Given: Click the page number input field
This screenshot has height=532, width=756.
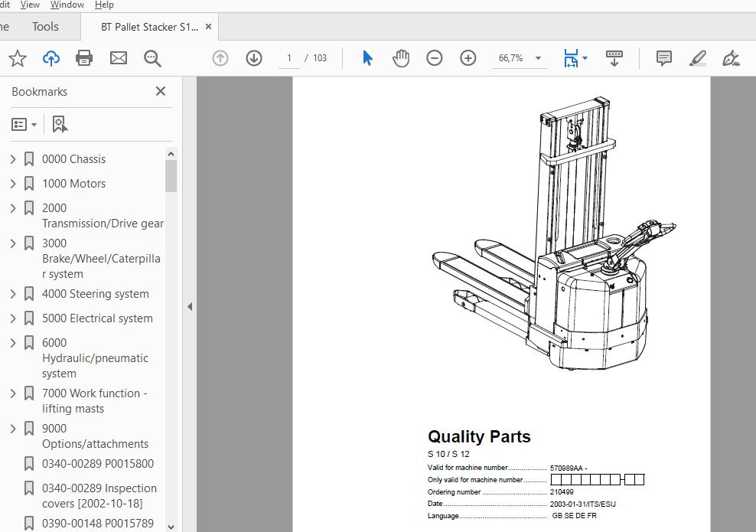Looking at the screenshot, I should [x=289, y=58].
